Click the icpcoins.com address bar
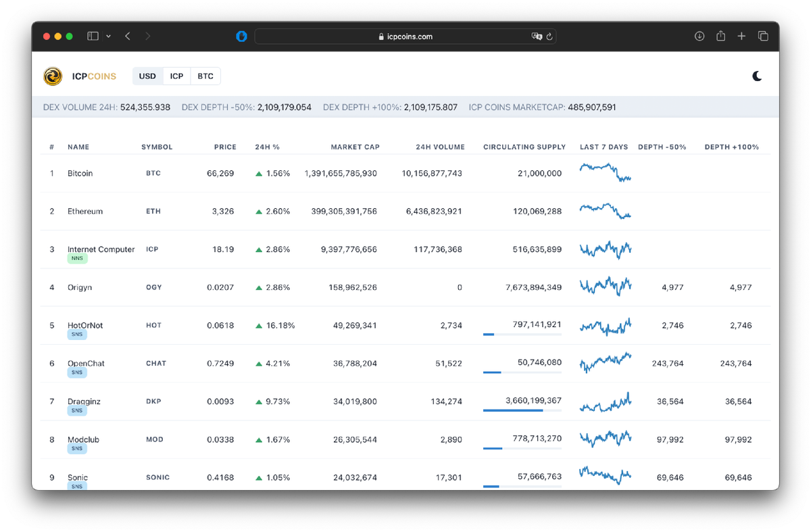Screen dimensions: 811x532 [x=405, y=37]
